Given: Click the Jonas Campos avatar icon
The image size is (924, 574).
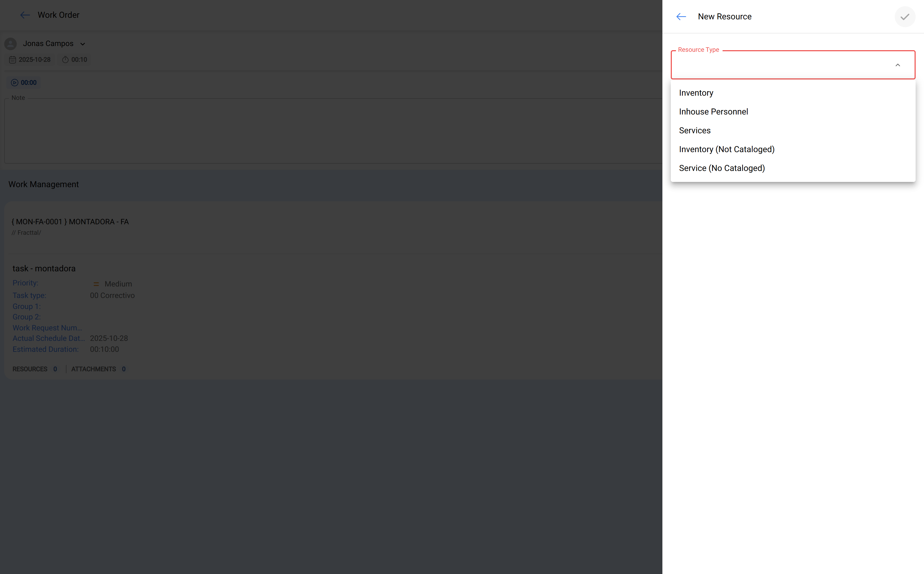Looking at the screenshot, I should [x=11, y=44].
